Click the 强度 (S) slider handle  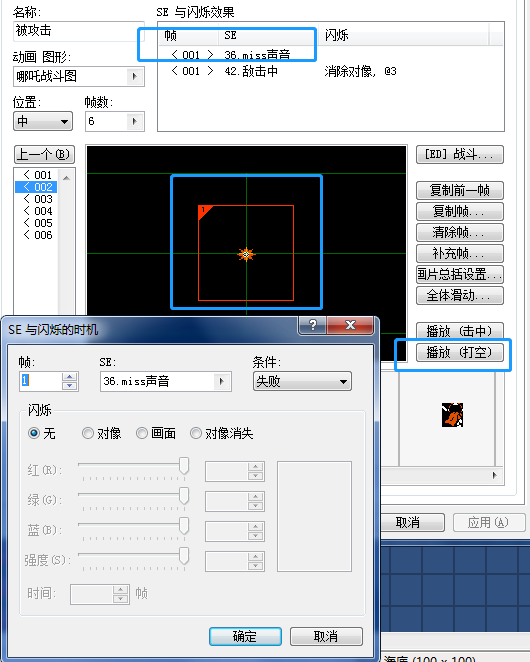pos(184,556)
